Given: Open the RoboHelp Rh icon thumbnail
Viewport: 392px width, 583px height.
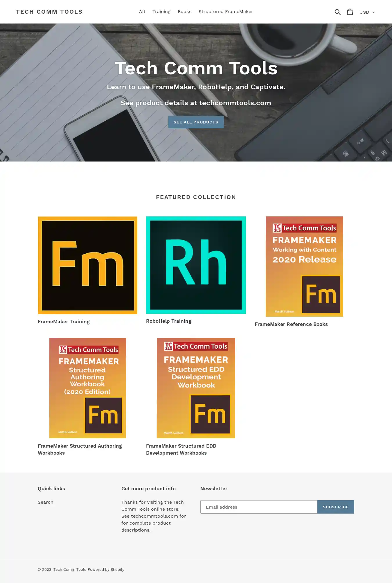Looking at the screenshot, I should (x=196, y=265).
